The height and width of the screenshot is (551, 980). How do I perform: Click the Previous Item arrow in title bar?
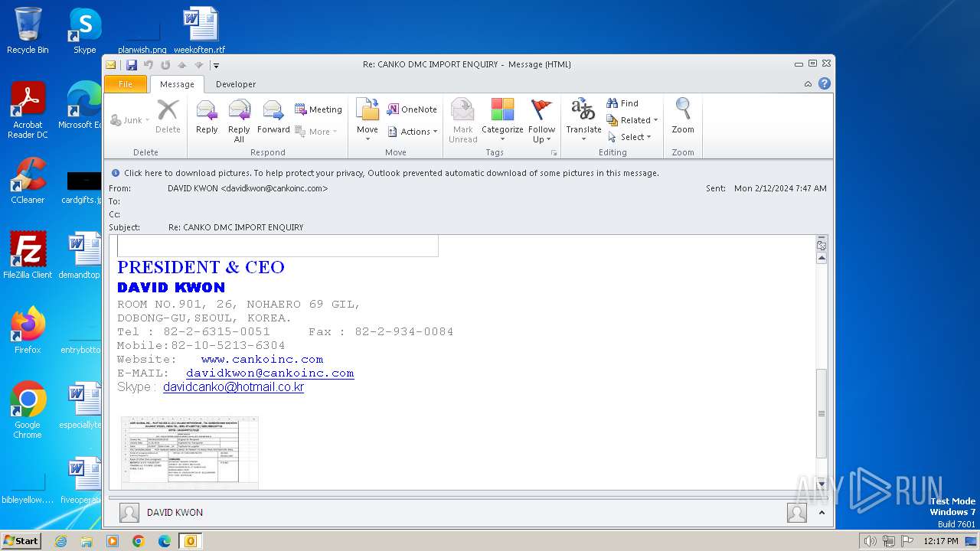[182, 65]
